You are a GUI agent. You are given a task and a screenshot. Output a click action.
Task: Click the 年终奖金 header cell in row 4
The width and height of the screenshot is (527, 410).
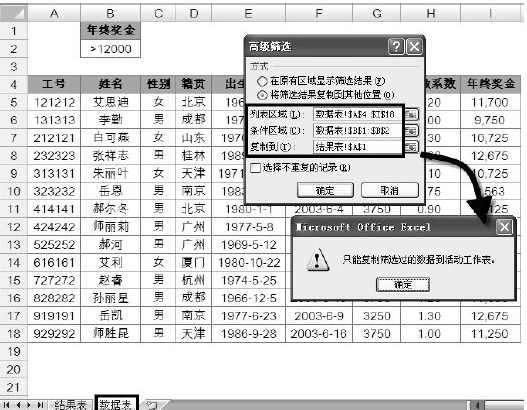click(x=490, y=84)
